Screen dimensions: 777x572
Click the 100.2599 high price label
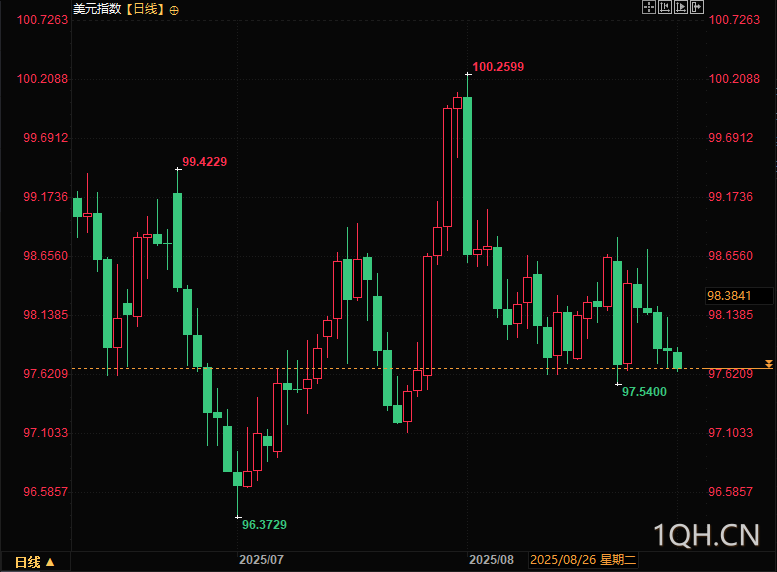tap(498, 67)
